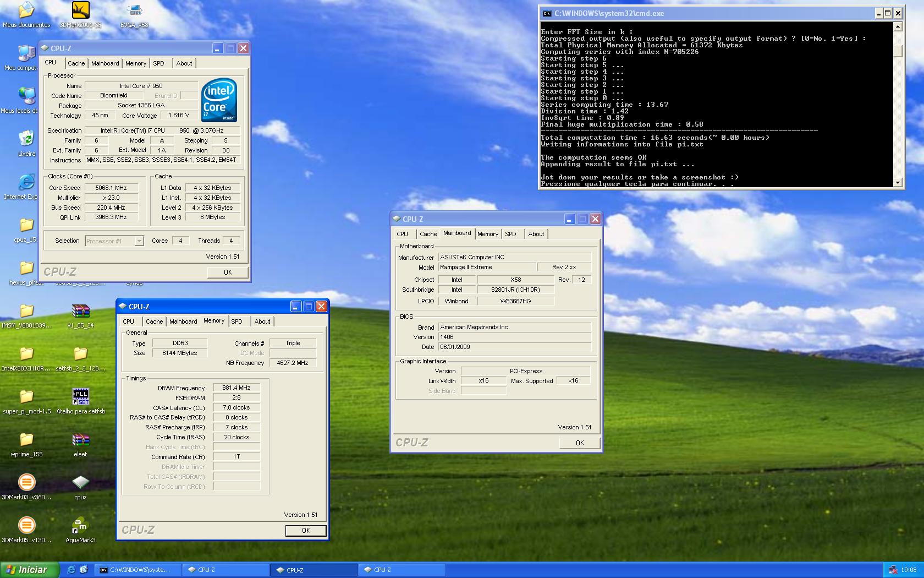Image resolution: width=924 pixels, height=578 pixels.
Task: Click OK in the mainboard CPU-Z window
Action: point(580,443)
